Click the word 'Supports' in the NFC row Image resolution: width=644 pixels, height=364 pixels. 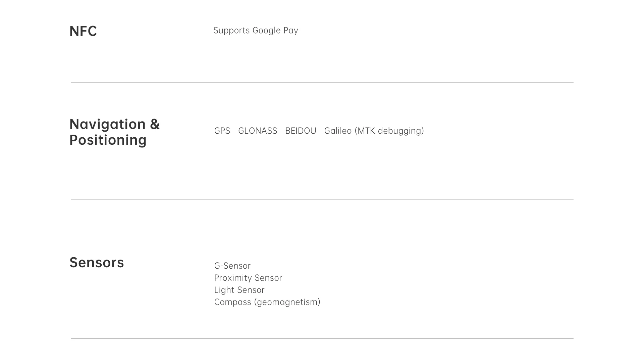[x=231, y=31]
